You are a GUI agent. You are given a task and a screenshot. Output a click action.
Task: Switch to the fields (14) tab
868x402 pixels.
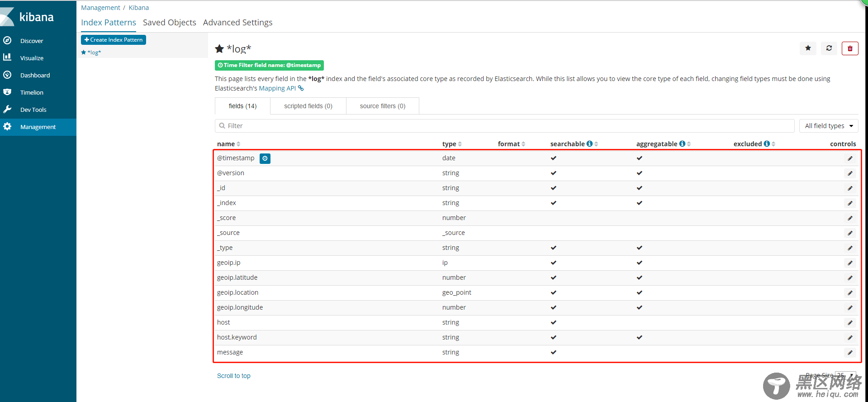242,106
